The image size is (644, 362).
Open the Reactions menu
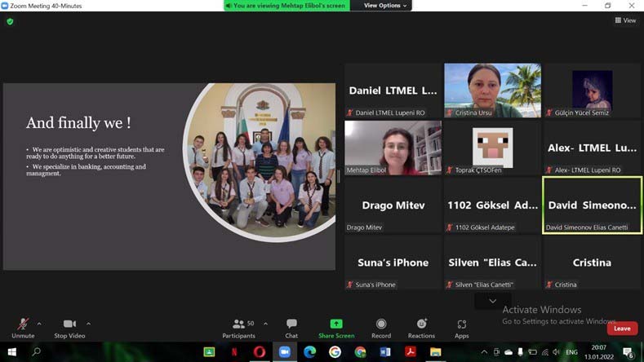(421, 328)
